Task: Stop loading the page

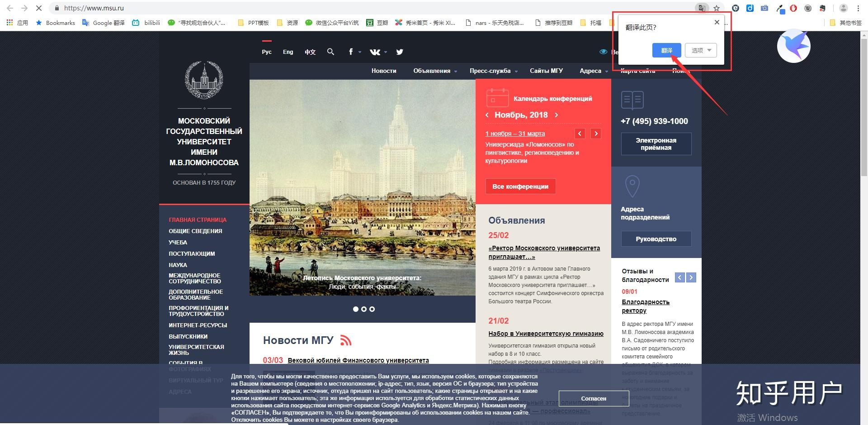Action: [x=38, y=8]
